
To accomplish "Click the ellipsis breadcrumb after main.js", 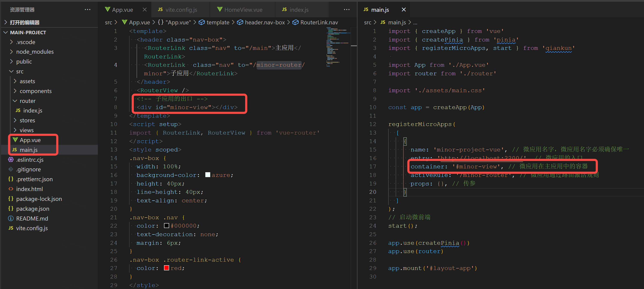I will (x=415, y=22).
